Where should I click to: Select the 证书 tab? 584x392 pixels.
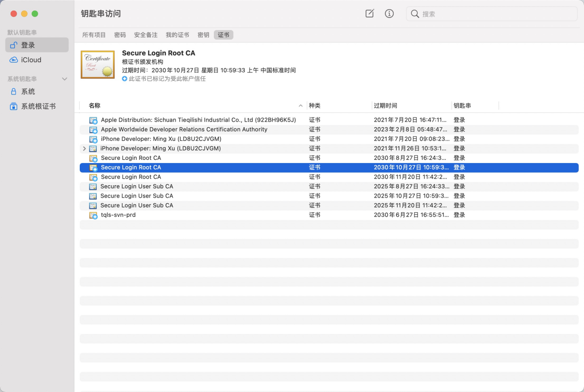224,35
